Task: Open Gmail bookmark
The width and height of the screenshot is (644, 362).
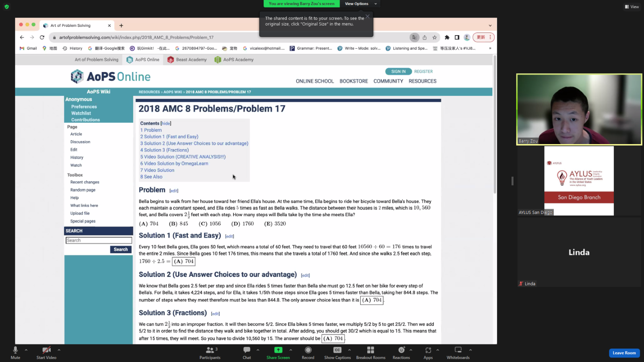Action: 28,48
